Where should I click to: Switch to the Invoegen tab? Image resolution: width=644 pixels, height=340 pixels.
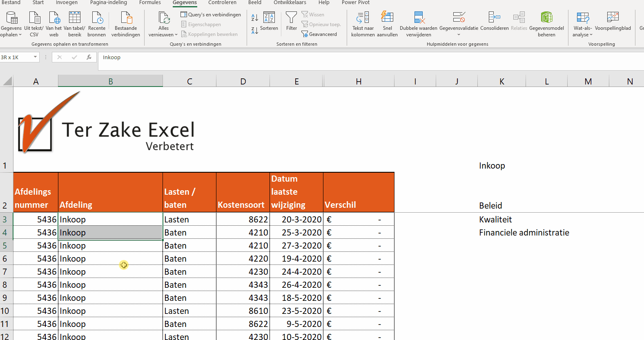point(67,2)
